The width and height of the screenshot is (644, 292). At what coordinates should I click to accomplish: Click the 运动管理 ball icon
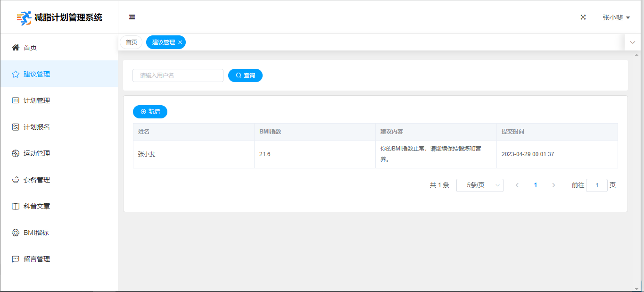[x=16, y=153]
